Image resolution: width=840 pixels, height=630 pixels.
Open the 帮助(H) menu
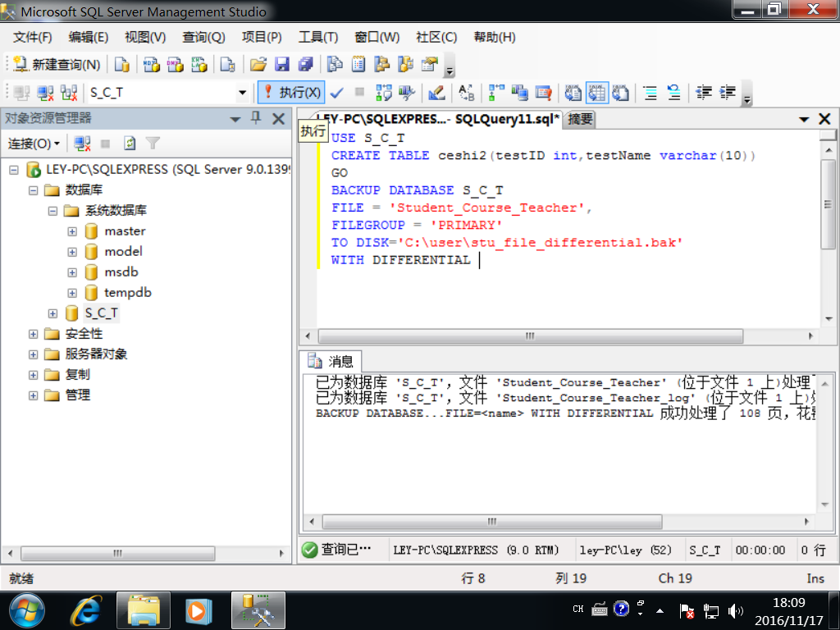495,37
